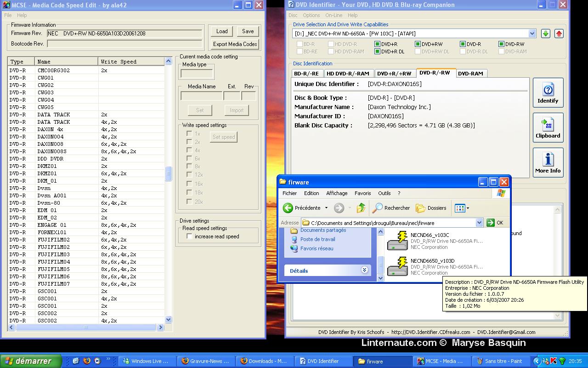Click Export Media Codes button

coord(235,44)
